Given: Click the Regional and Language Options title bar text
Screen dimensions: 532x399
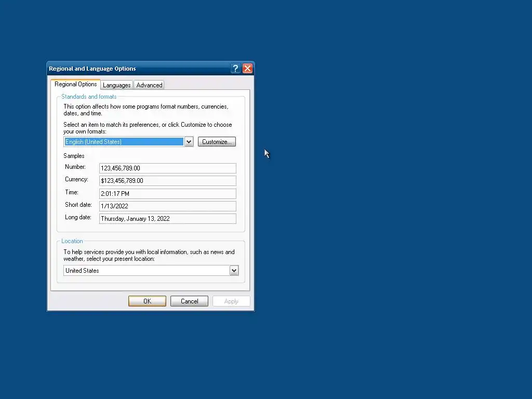Looking at the screenshot, I should pyautogui.click(x=92, y=69).
